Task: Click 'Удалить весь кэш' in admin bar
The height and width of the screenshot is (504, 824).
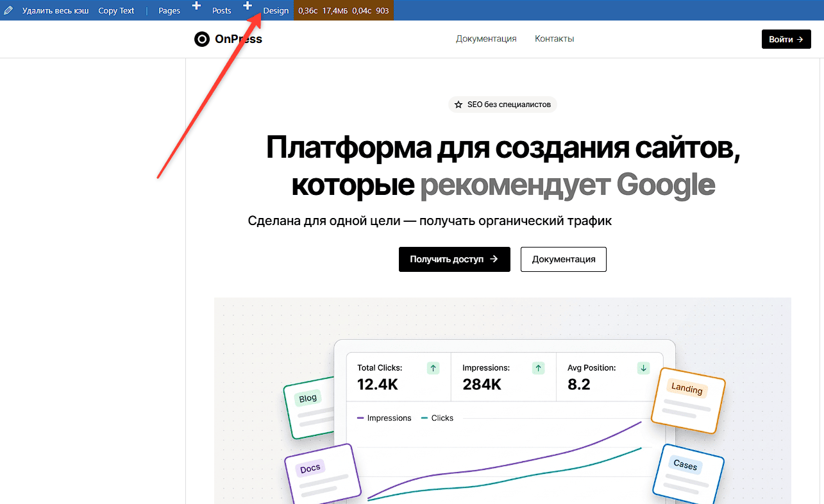Action: click(56, 11)
